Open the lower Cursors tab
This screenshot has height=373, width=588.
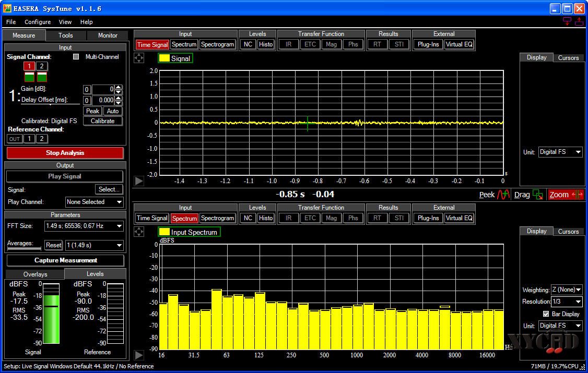click(568, 232)
